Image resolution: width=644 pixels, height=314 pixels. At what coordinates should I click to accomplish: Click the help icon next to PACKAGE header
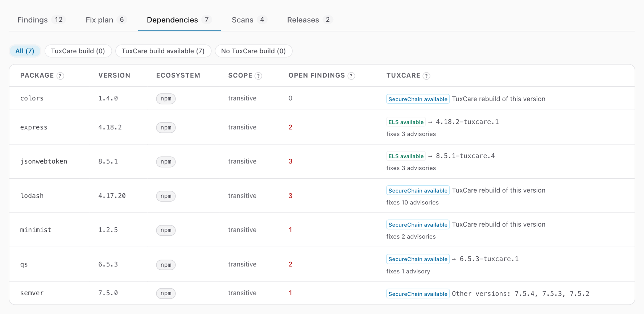point(61,76)
